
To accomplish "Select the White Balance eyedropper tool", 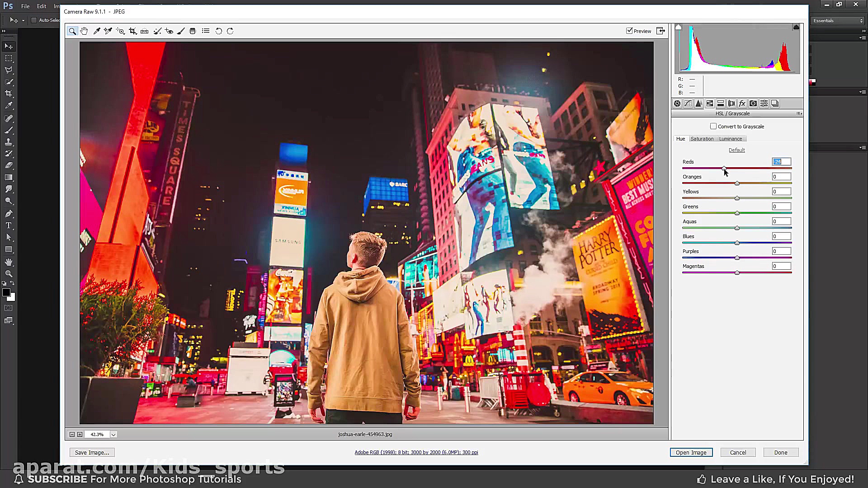I will pyautogui.click(x=97, y=31).
